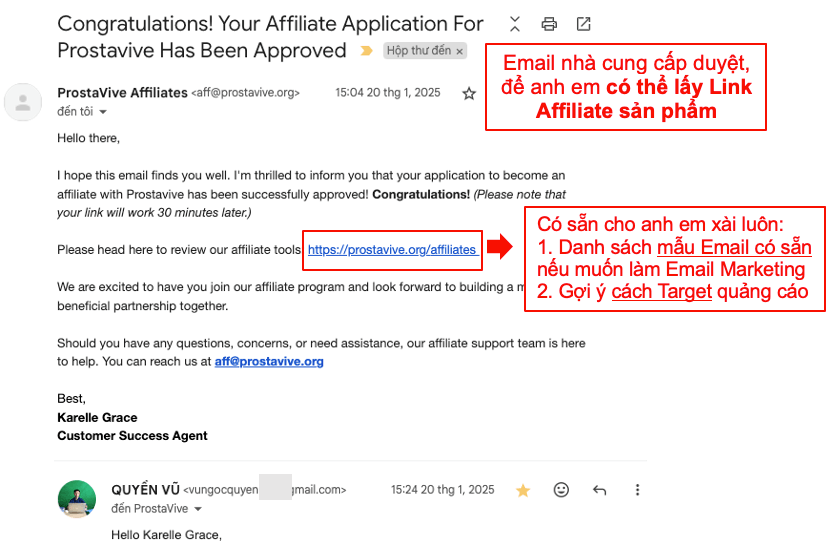
Task: Click the signature name 'Karelle Grace'
Action: pos(98,418)
